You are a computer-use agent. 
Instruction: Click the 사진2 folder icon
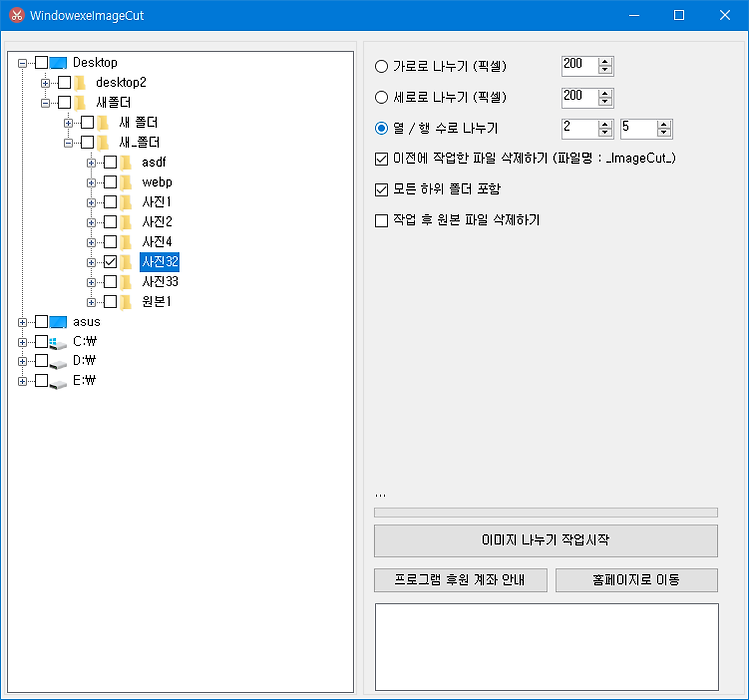point(126,222)
